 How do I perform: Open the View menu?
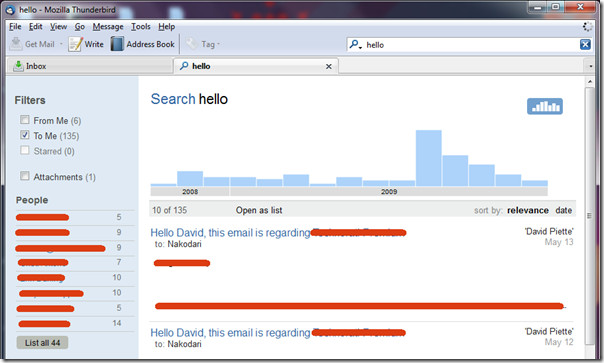[58, 27]
